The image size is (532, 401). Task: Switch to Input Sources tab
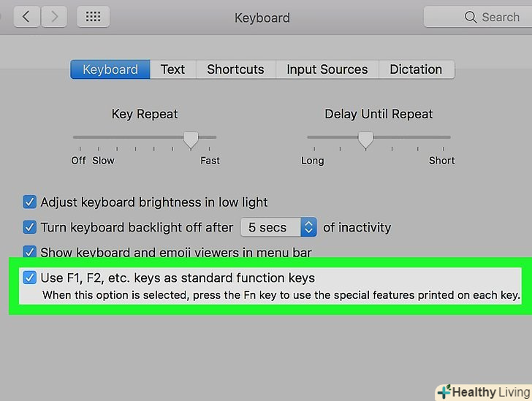click(x=327, y=69)
